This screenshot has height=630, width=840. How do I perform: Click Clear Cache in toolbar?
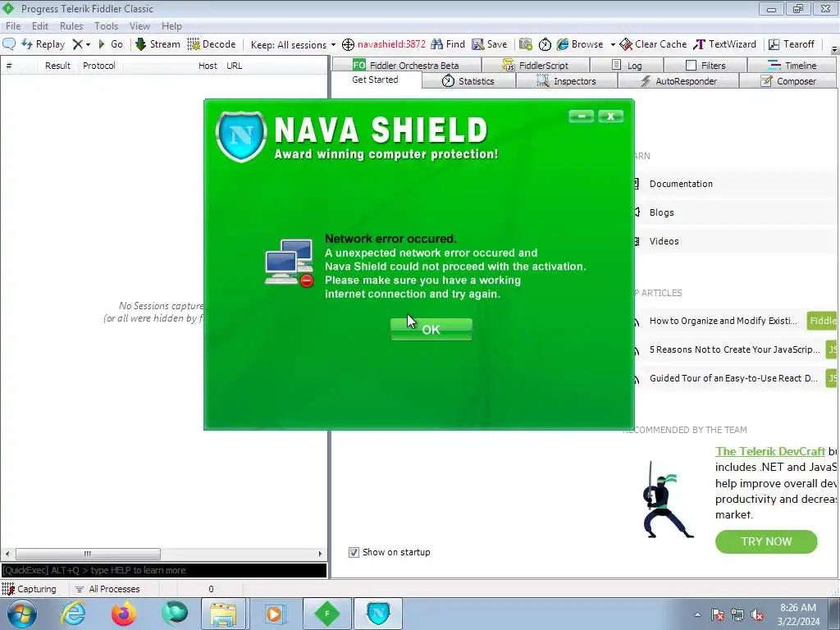tap(653, 44)
